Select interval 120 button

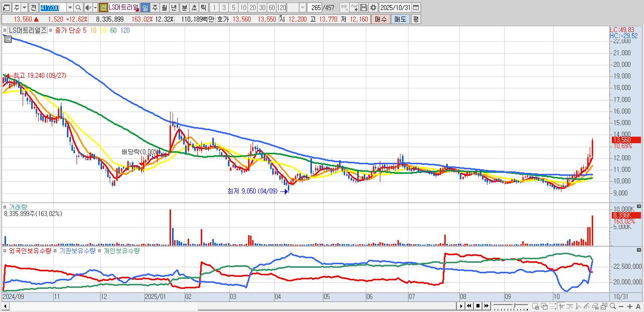(282, 8)
